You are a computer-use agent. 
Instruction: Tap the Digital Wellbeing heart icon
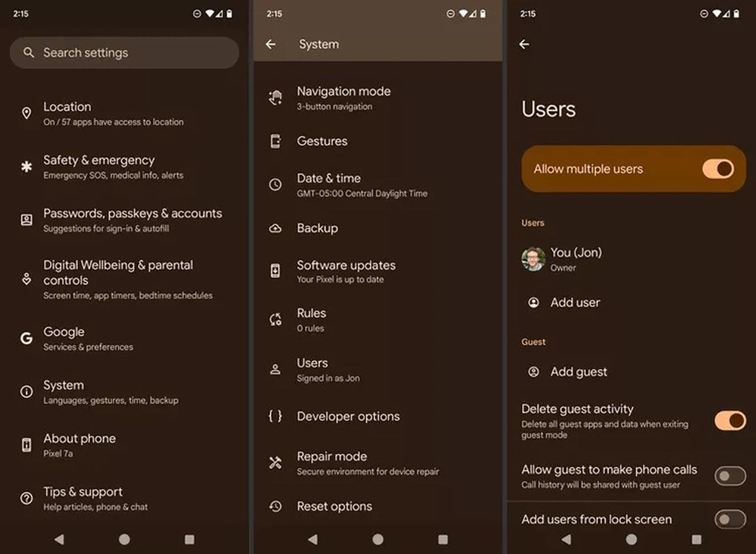pyautogui.click(x=26, y=279)
